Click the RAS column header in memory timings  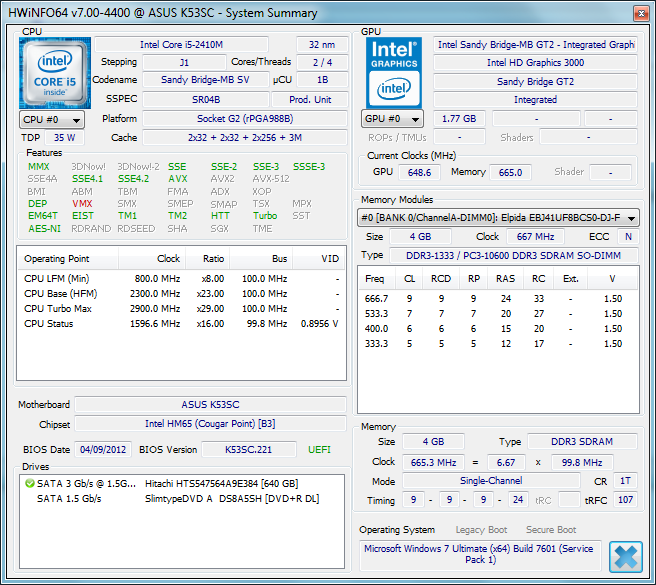pyautogui.click(x=505, y=279)
